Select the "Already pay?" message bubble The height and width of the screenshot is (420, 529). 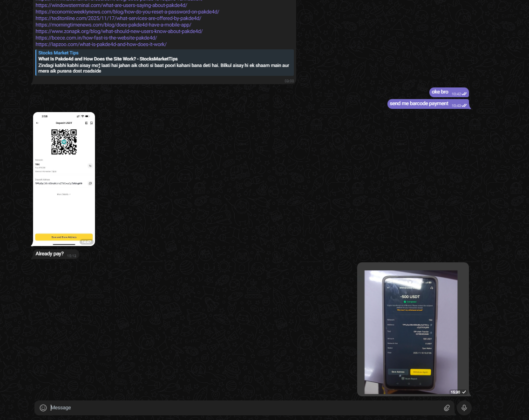point(49,254)
